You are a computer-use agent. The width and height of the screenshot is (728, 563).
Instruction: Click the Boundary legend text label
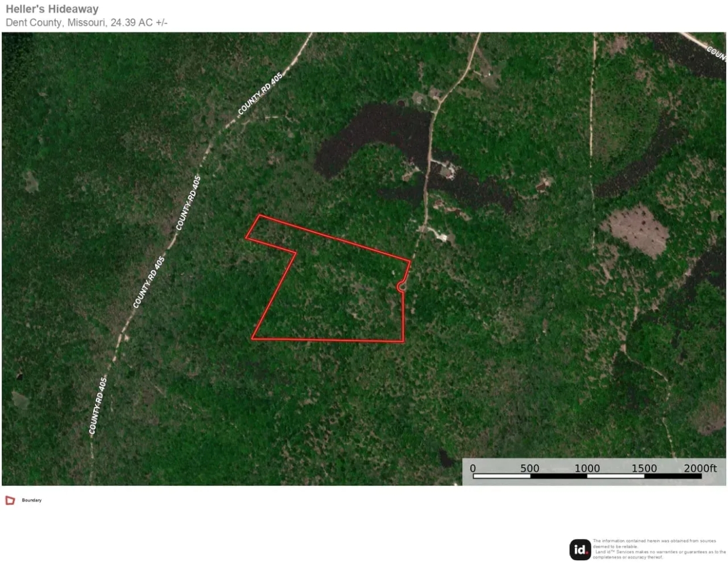(32, 500)
